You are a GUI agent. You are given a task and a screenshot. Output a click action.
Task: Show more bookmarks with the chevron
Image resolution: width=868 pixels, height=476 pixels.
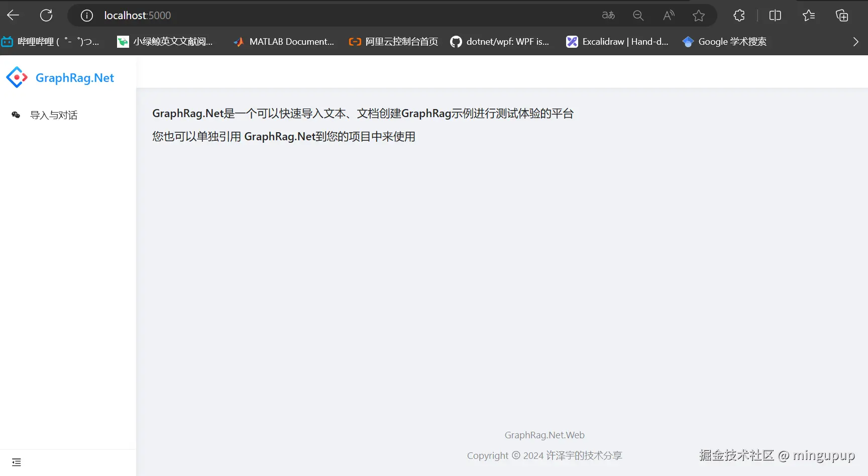click(856, 42)
